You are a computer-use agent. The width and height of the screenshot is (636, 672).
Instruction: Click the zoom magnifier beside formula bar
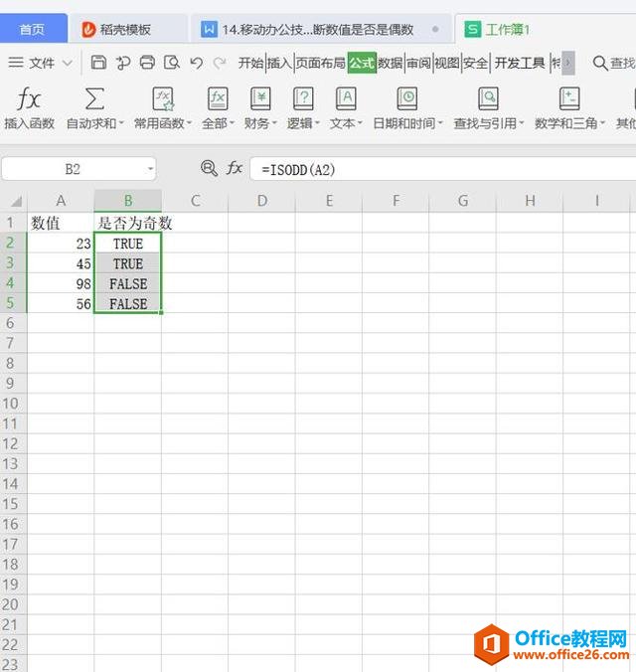(209, 168)
